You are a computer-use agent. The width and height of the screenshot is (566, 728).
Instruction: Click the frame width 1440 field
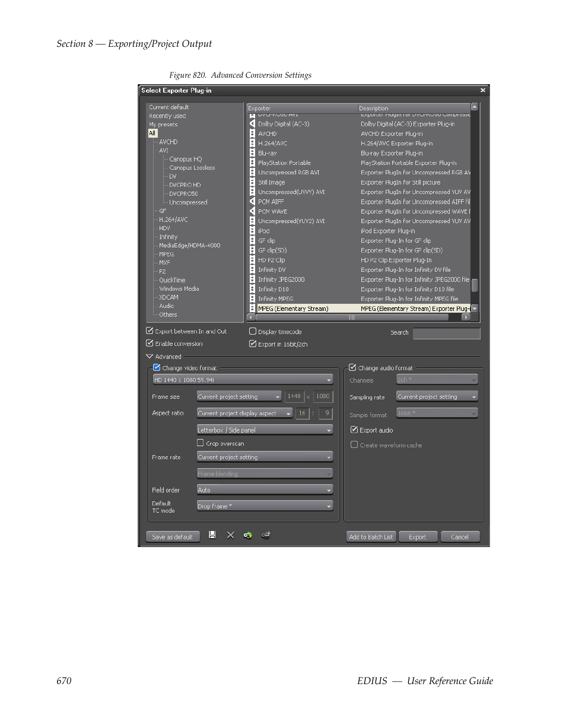pyautogui.click(x=294, y=396)
